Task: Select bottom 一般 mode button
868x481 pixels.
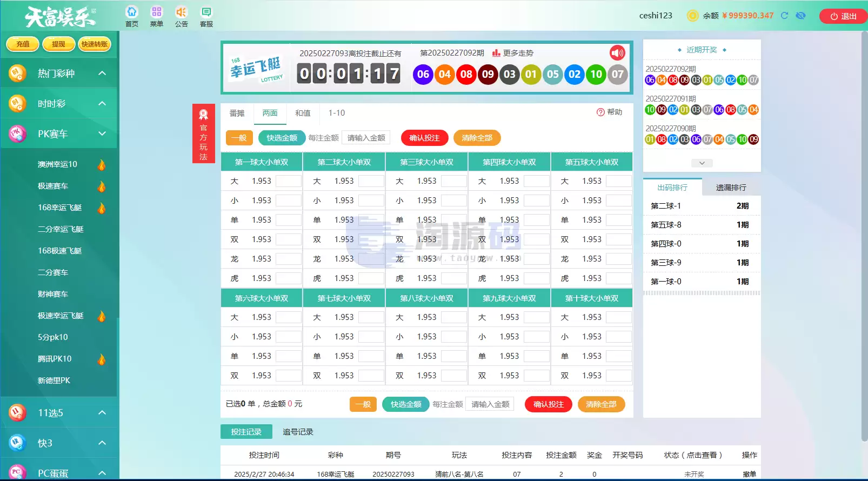Action: click(x=363, y=404)
